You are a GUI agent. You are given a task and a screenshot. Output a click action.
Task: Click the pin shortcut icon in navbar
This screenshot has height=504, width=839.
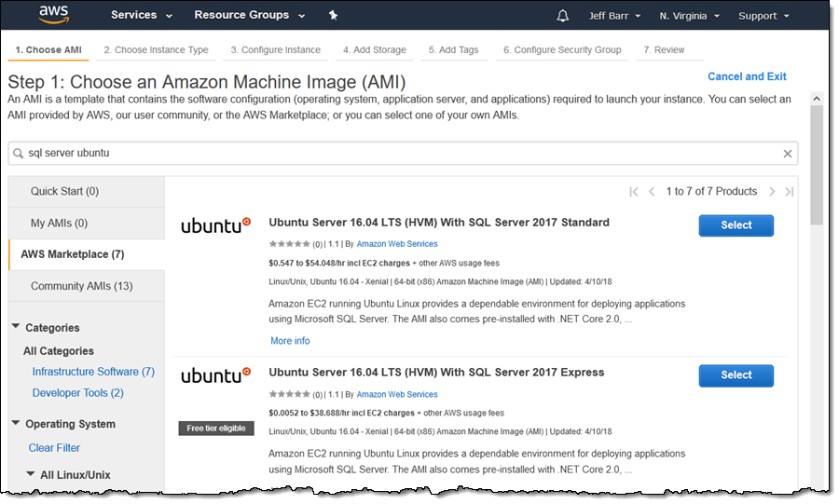(x=334, y=16)
